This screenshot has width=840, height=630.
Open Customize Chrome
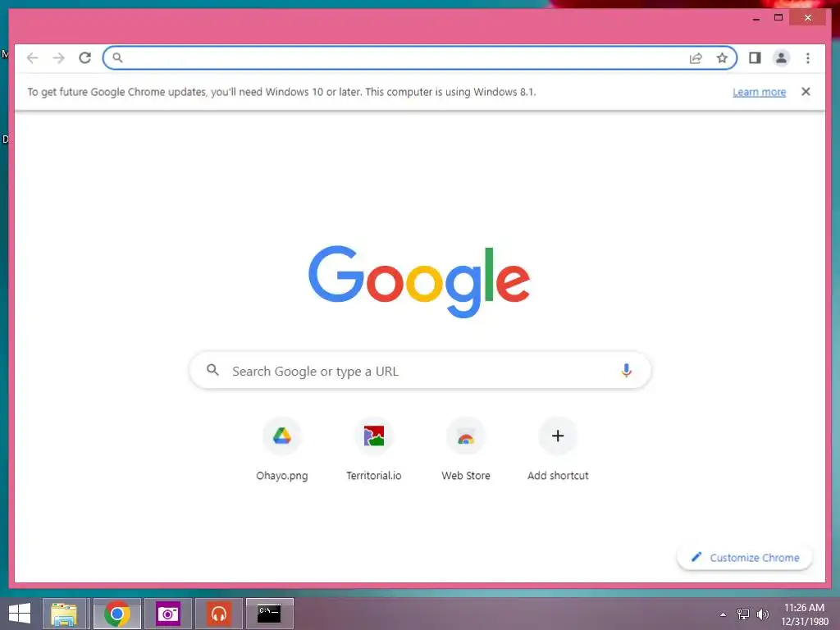pyautogui.click(x=745, y=558)
